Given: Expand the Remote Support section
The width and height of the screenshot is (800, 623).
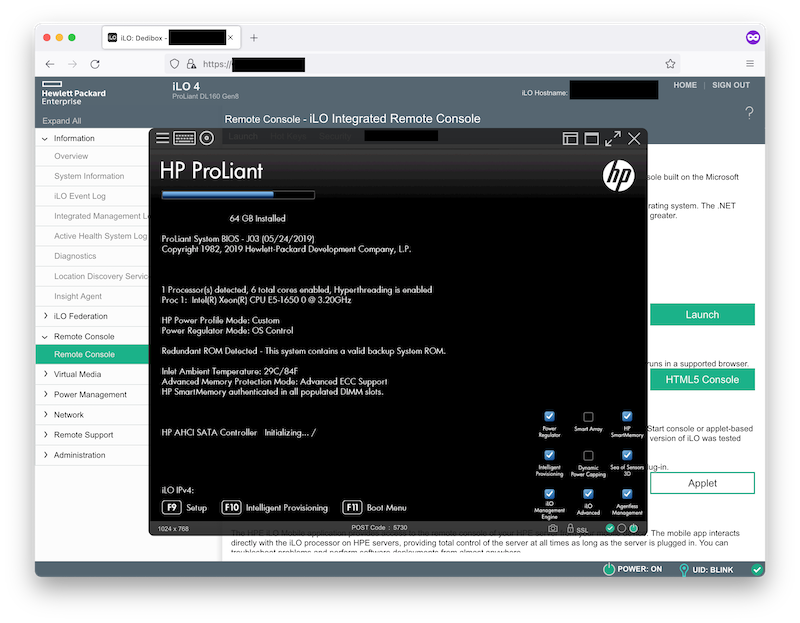Looking at the screenshot, I should pos(46,435).
